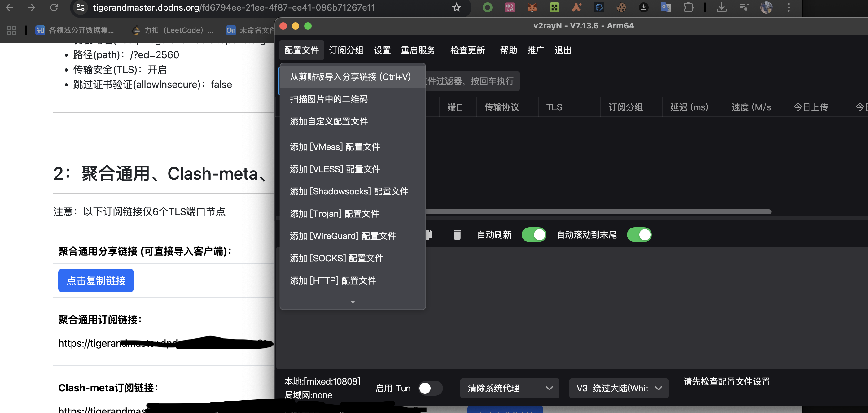Select 添加 [VLESS] 配置文件
868x413 pixels.
pos(353,169)
